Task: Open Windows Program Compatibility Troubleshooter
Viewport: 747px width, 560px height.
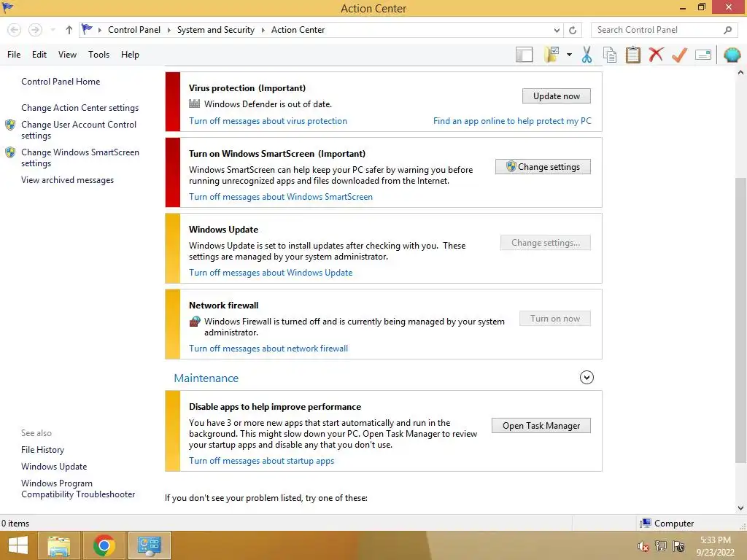Action: [x=78, y=489]
